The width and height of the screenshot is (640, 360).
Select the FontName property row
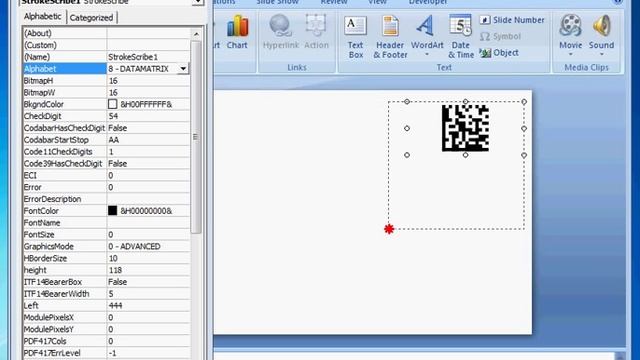[106, 222]
